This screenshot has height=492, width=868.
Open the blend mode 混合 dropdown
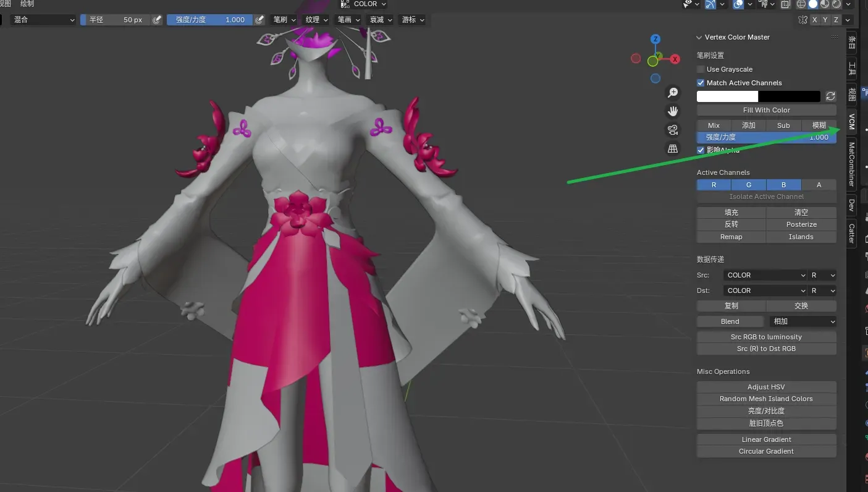point(43,20)
